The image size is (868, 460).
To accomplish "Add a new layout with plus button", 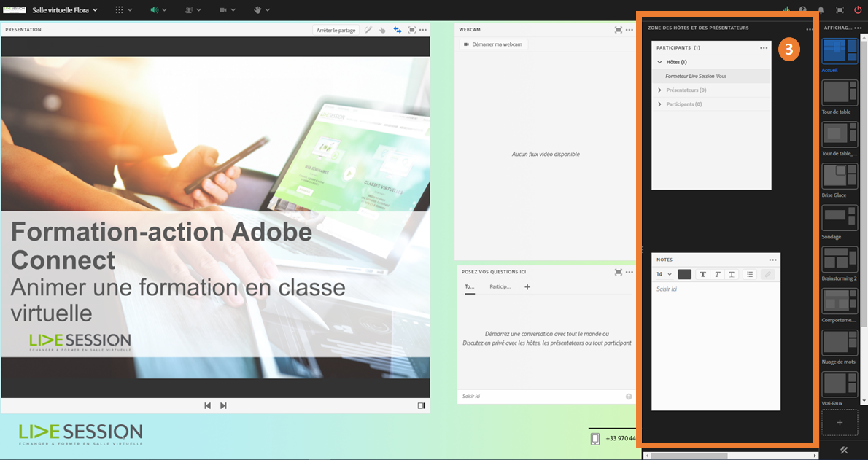I will pyautogui.click(x=840, y=422).
